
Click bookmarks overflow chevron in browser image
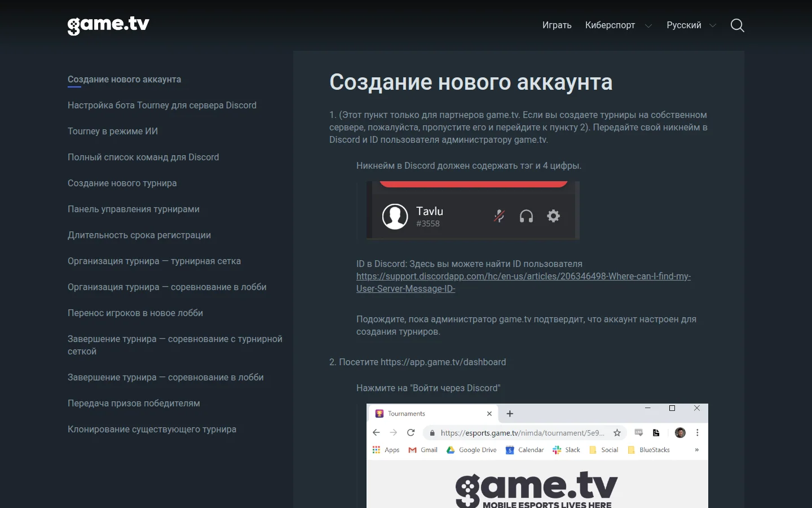697,450
